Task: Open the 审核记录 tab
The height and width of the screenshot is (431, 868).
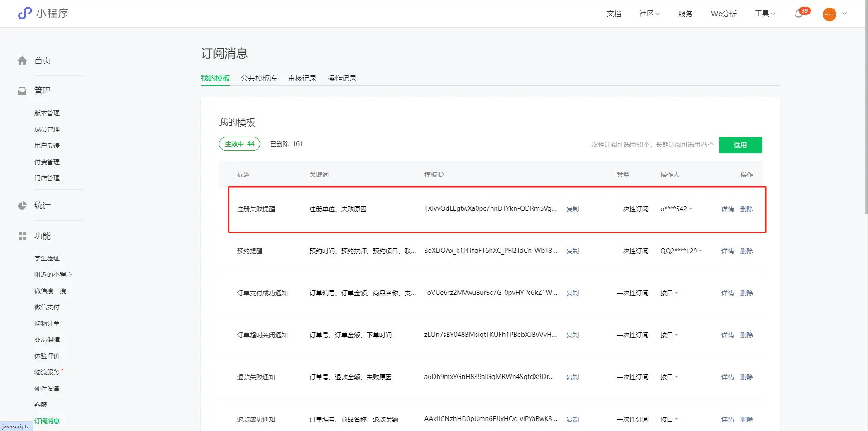Action: coord(302,78)
